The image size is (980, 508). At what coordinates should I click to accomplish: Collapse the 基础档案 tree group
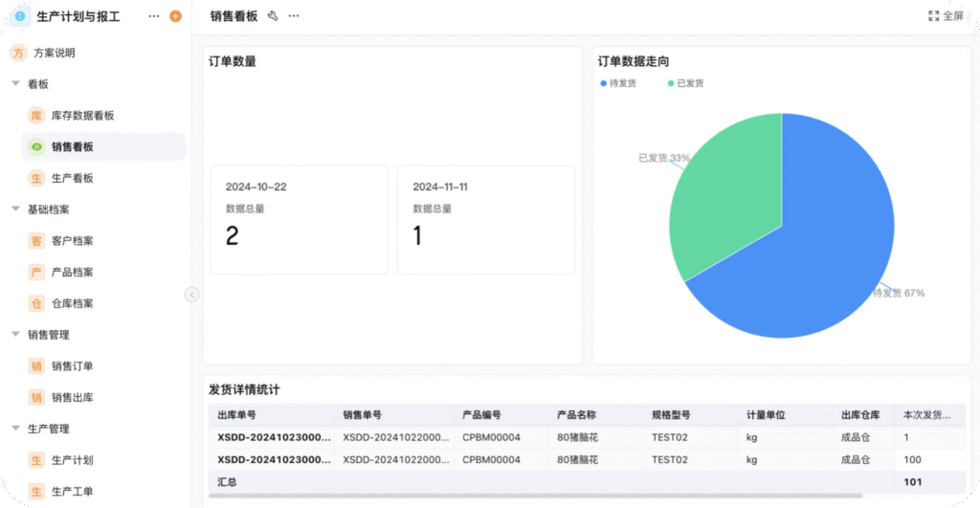click(x=15, y=210)
